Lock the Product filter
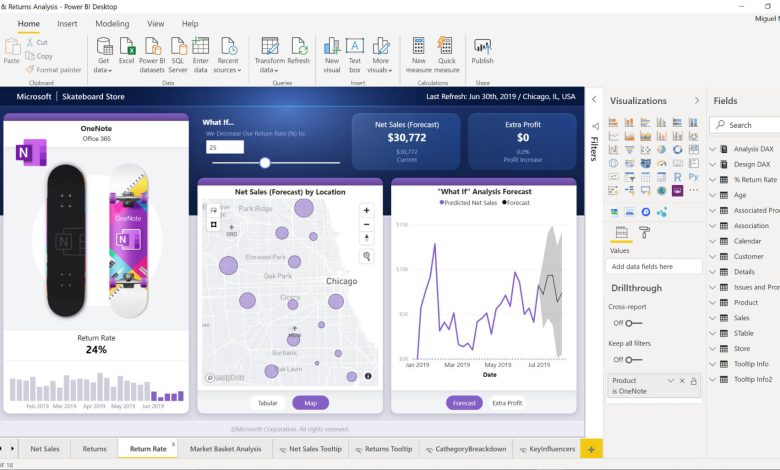The width and height of the screenshot is (780, 470). (693, 381)
